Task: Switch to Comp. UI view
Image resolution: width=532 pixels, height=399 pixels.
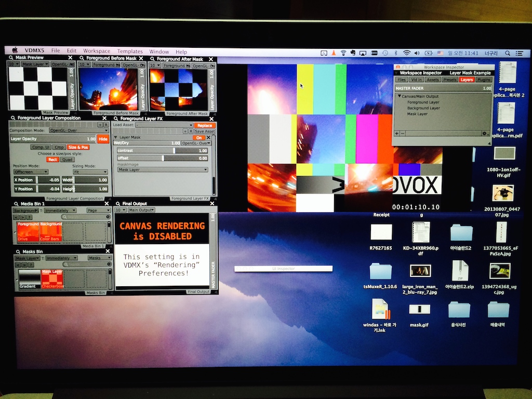Action: tap(41, 147)
